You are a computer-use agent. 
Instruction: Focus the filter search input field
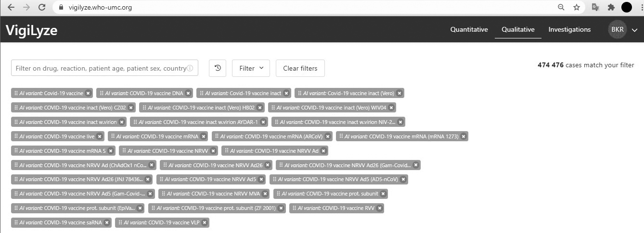(x=100, y=68)
